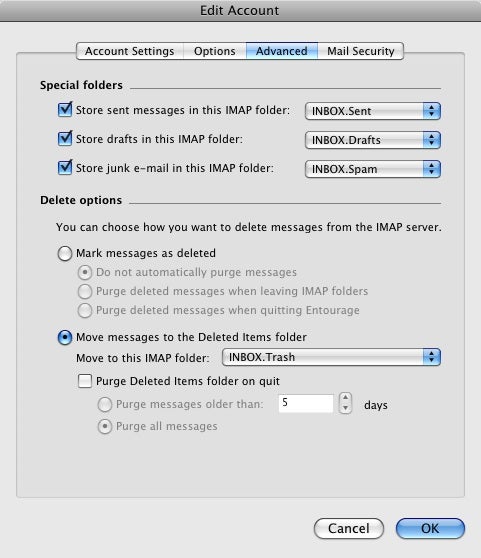481x558 pixels.
Task: Open the INBOX.Drafts folder dropdown
Action: pos(372,140)
